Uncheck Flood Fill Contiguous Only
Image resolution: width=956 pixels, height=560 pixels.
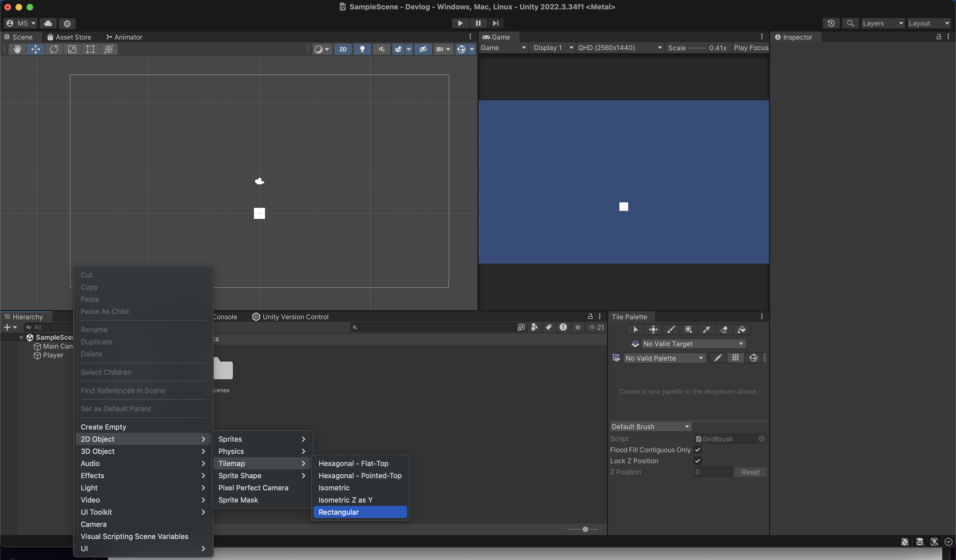(697, 450)
